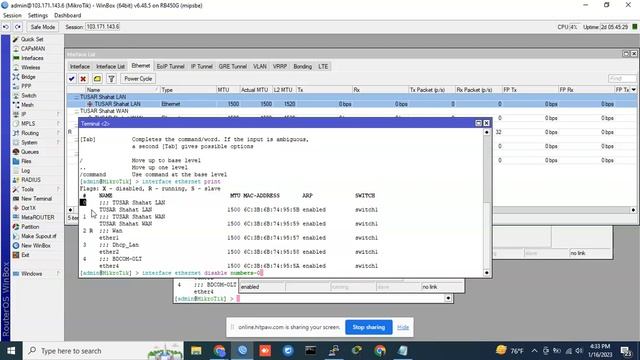Viewport: 640px width, 360px height.
Task: Open the Dashboard menu
Action: 68,16
